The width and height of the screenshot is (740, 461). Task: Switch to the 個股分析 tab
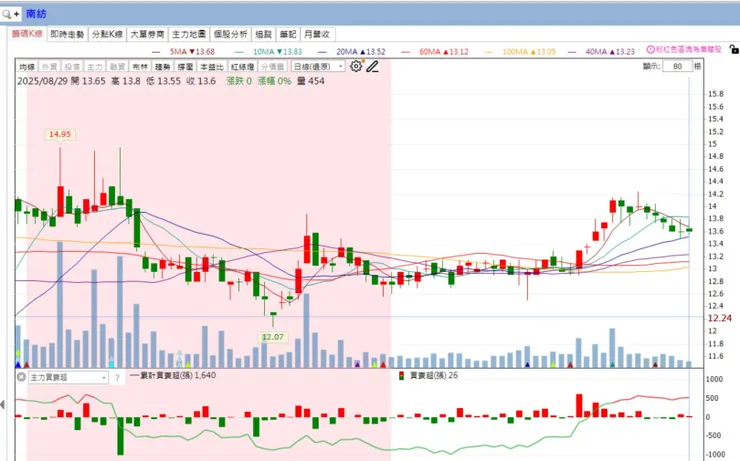tap(231, 34)
